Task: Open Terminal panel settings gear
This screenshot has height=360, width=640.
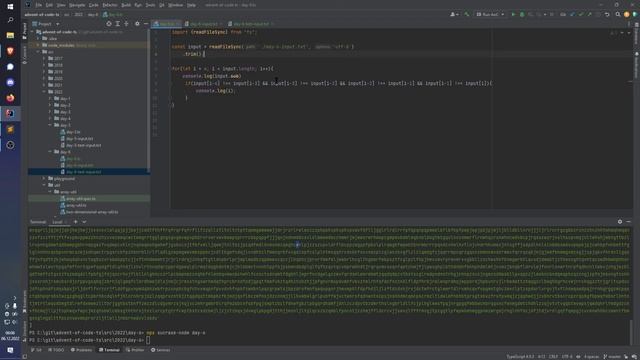Action: coord(620,222)
